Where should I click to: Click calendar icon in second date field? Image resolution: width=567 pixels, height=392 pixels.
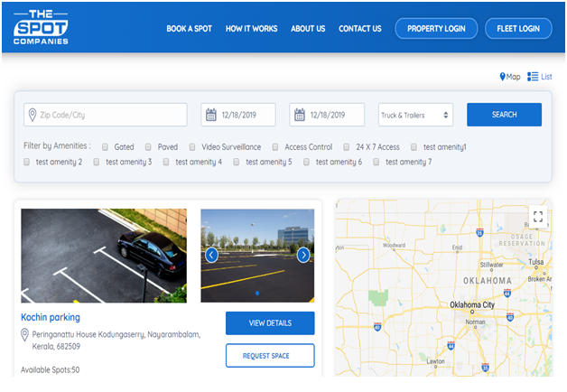(300, 115)
